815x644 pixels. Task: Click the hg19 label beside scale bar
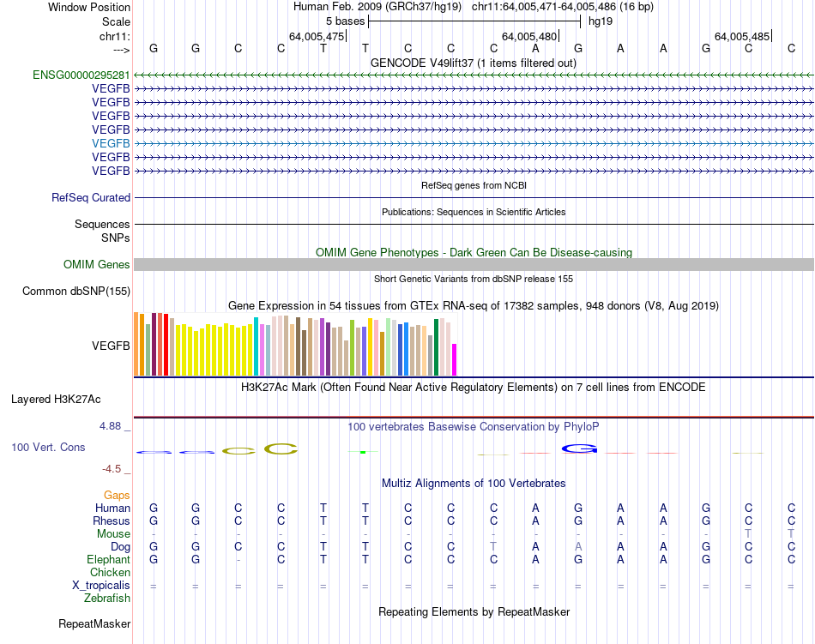tap(601, 21)
